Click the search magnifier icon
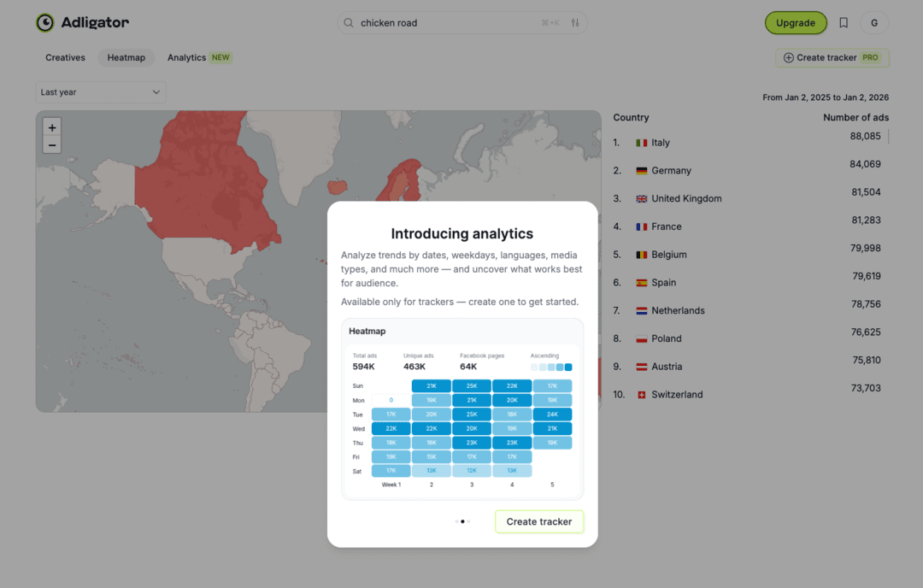This screenshot has height=588, width=923. click(x=349, y=23)
